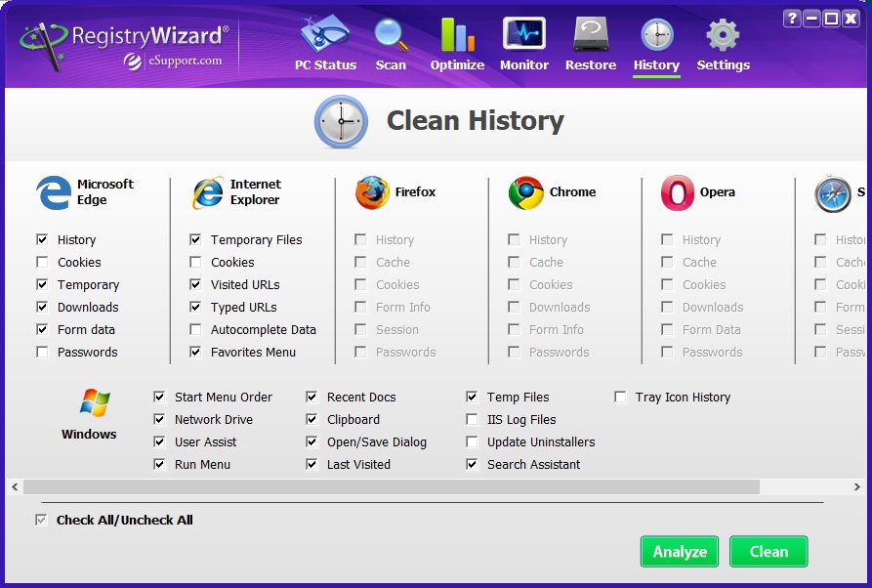The height and width of the screenshot is (588, 872).
Task: Click the Internet Explorer "Cookies" label
Action: [232, 262]
